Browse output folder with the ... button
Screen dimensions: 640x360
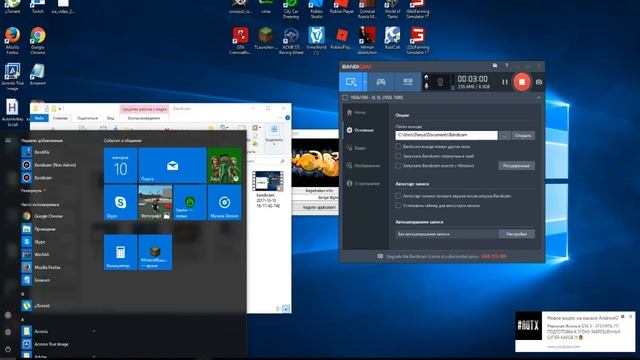[x=504, y=136]
